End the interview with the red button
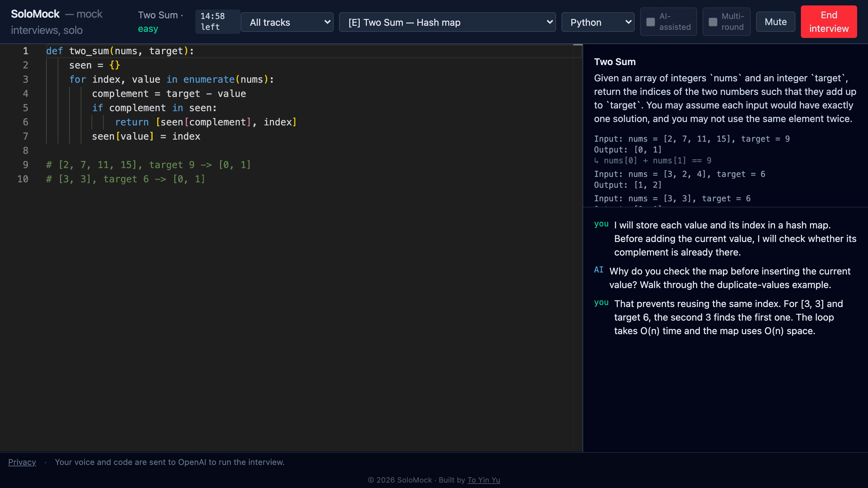Screen dimensions: 868x488 point(829,22)
